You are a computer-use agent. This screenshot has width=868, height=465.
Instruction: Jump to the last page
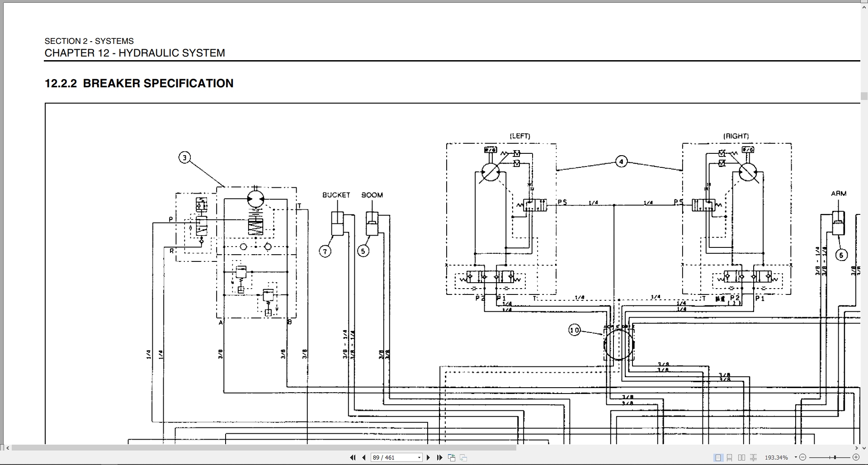(x=439, y=458)
